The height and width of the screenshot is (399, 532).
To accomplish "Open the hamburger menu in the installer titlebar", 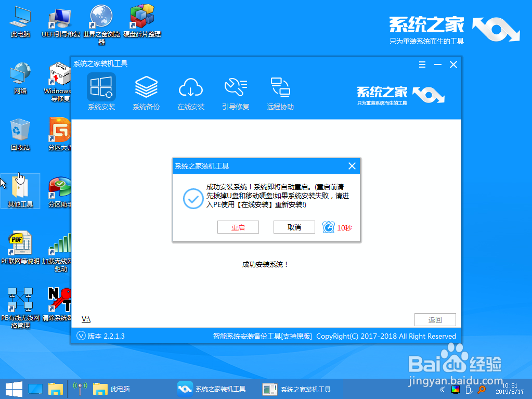I will click(x=422, y=65).
